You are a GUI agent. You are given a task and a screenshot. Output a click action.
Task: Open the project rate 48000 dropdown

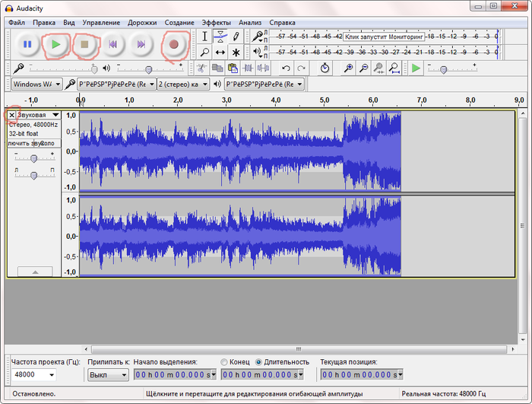pyautogui.click(x=51, y=375)
